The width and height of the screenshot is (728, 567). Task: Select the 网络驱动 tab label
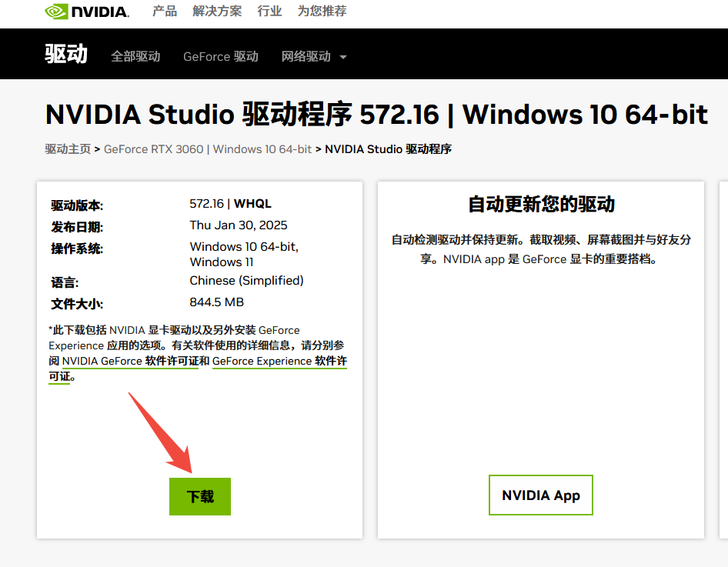coord(306,57)
